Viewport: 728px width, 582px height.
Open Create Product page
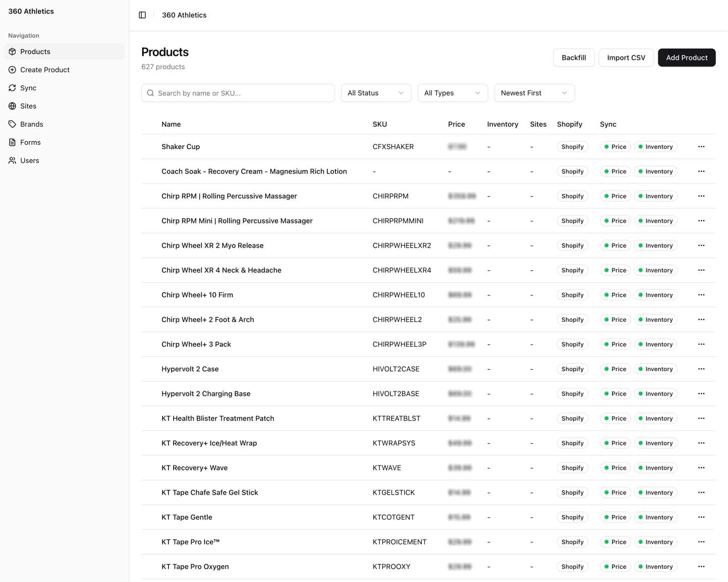(64, 70)
